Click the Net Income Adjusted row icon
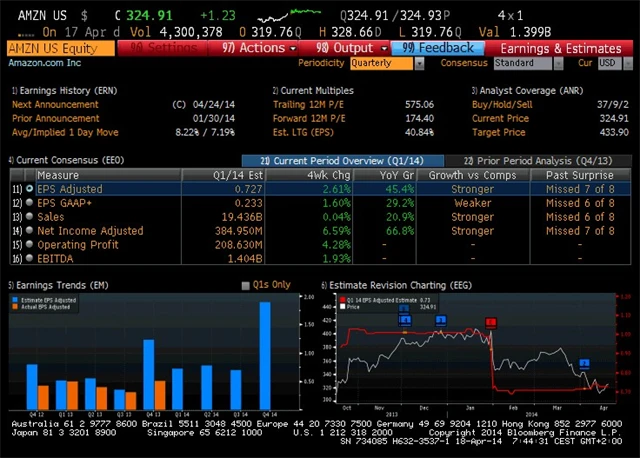This screenshot has height=458, width=640. click(x=29, y=230)
